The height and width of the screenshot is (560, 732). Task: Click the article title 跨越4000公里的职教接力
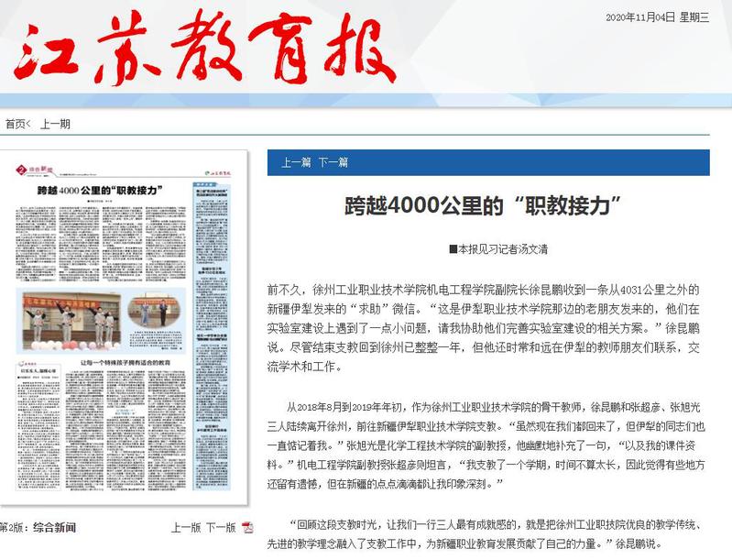[x=487, y=205]
